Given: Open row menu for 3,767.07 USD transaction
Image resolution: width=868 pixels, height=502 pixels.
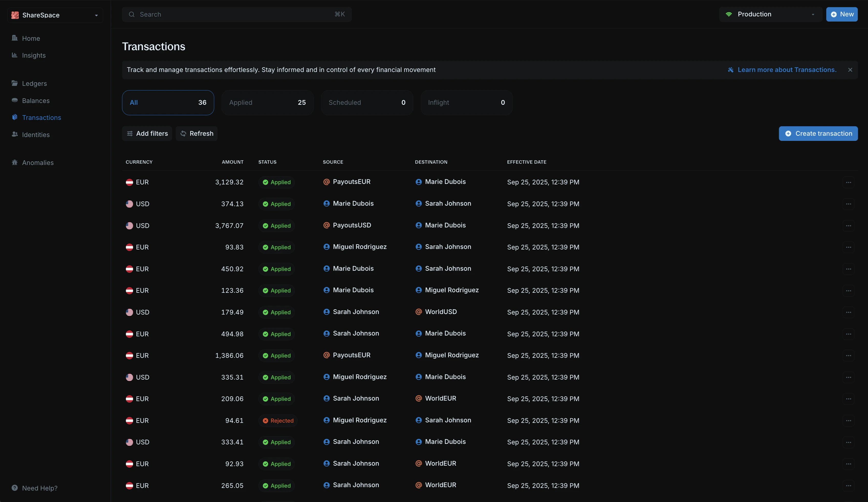Looking at the screenshot, I should [848, 225].
